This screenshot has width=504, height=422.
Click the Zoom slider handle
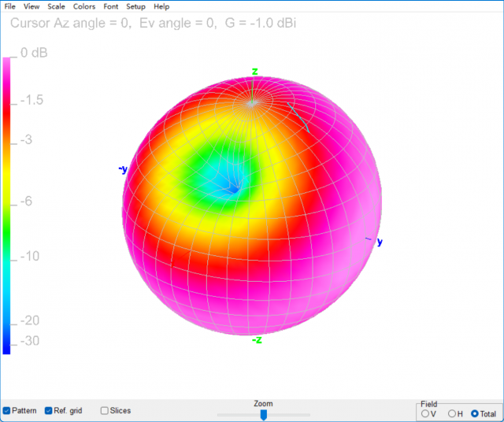point(264,414)
